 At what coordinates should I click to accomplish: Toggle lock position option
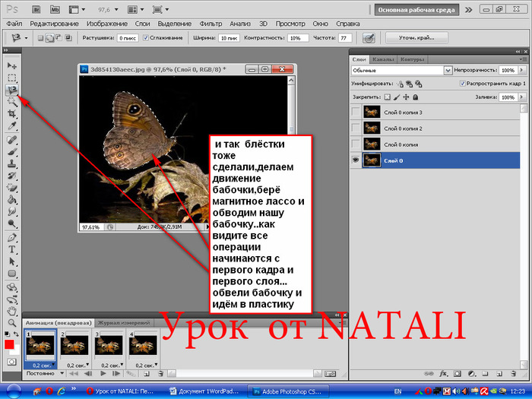coord(406,97)
